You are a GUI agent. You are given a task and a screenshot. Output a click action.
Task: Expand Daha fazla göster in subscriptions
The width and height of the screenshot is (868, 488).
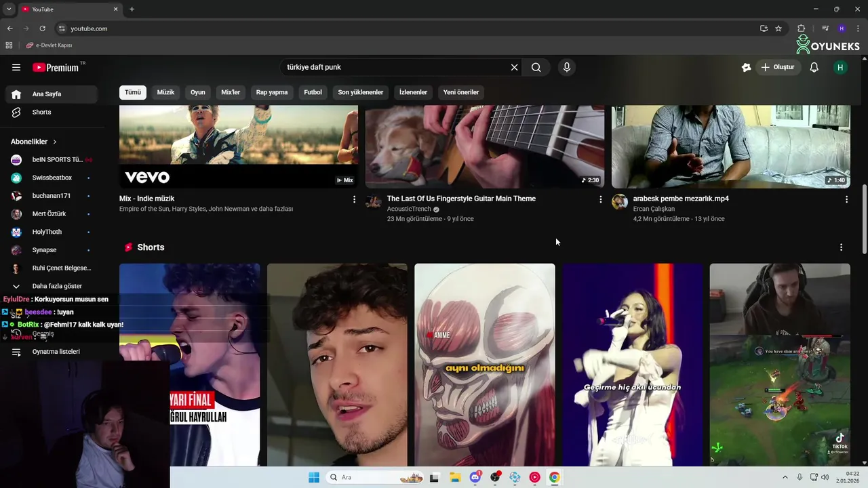pyautogui.click(x=52, y=286)
